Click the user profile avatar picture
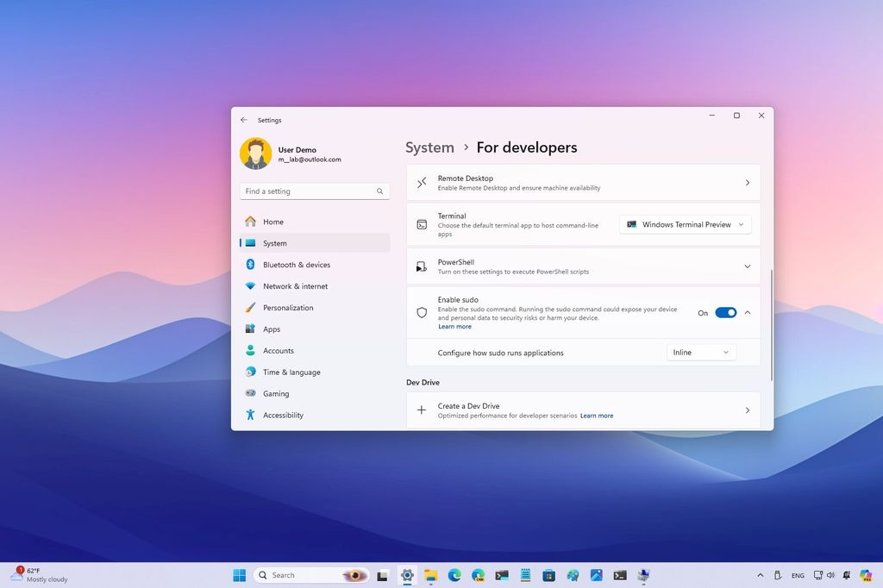The width and height of the screenshot is (883, 588). point(255,153)
